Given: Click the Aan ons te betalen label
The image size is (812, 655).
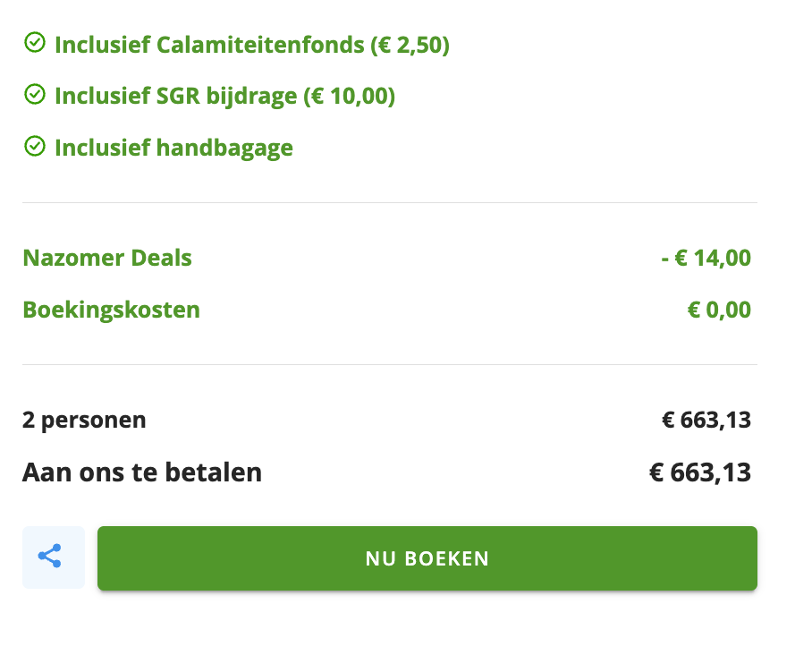Looking at the screenshot, I should pyautogui.click(x=142, y=472).
